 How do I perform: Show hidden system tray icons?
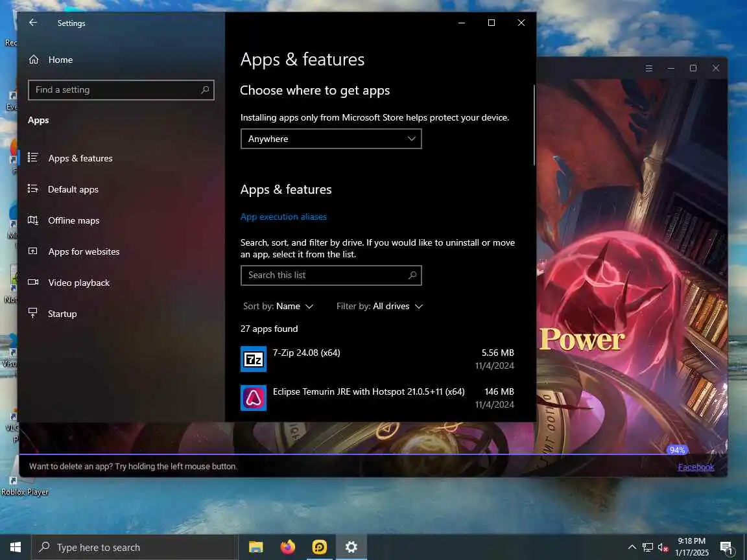click(632, 547)
